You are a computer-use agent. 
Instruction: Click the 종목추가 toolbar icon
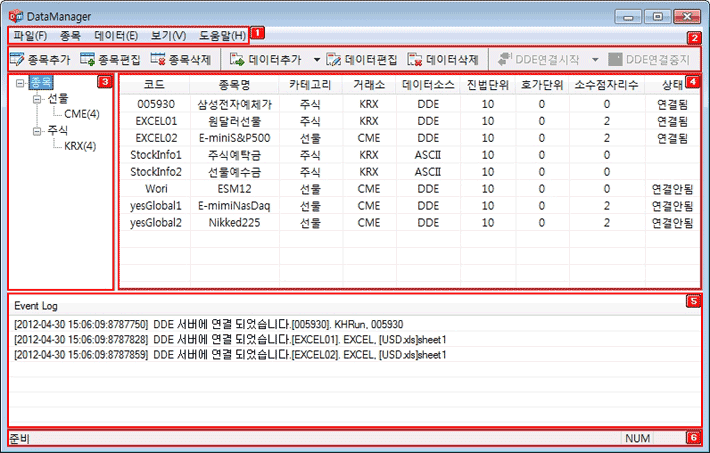pyautogui.click(x=18, y=60)
